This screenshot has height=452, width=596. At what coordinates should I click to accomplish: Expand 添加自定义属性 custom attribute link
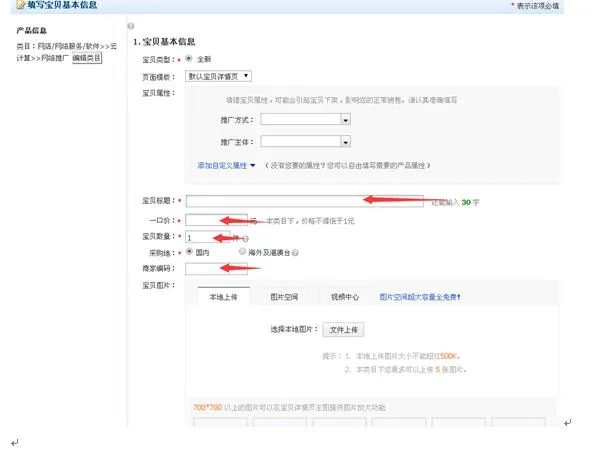226,165
